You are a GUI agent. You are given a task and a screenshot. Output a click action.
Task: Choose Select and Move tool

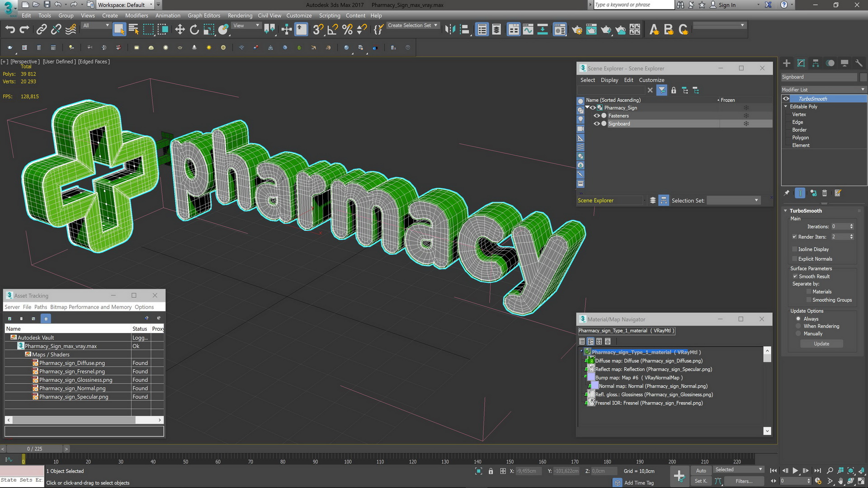[180, 30]
